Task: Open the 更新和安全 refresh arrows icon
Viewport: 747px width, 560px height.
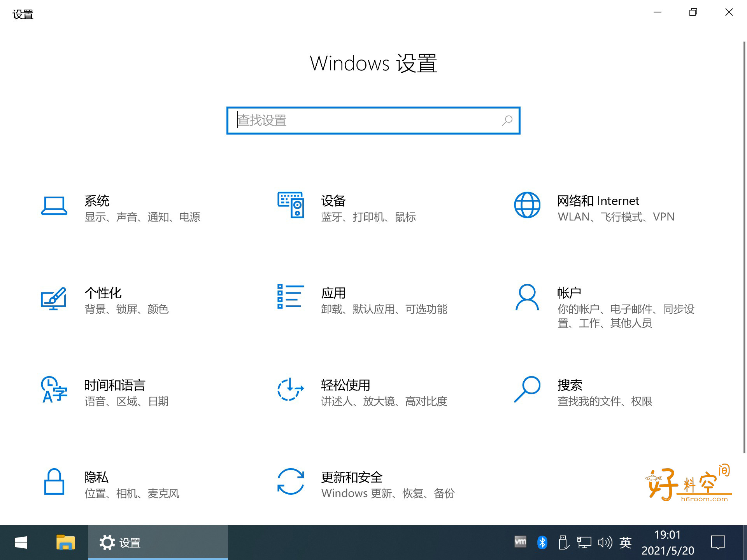Action: tap(290, 481)
